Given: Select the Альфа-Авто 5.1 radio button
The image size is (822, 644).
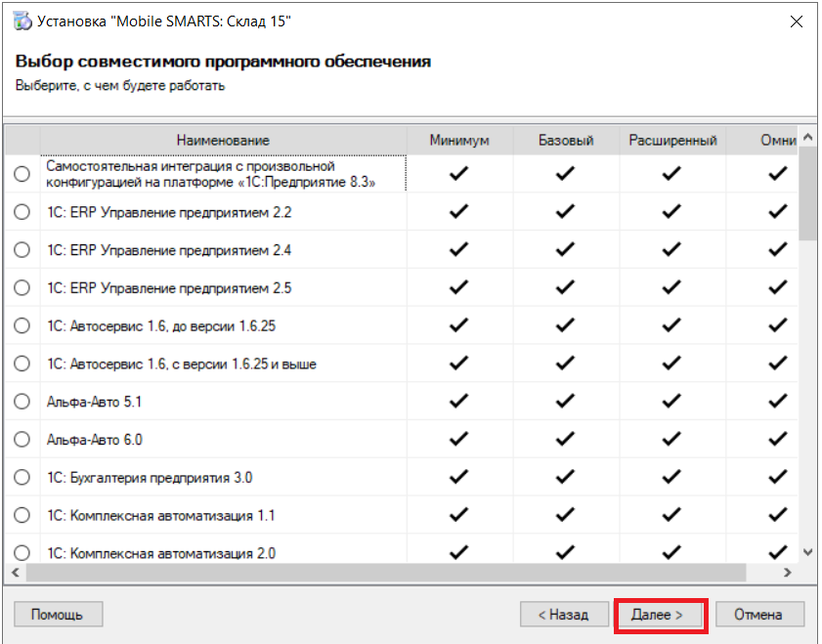Looking at the screenshot, I should 22,402.
